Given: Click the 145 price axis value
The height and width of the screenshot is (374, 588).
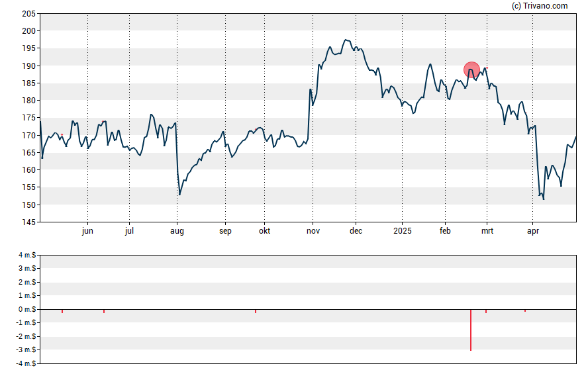Looking at the screenshot, I should 29,222.
